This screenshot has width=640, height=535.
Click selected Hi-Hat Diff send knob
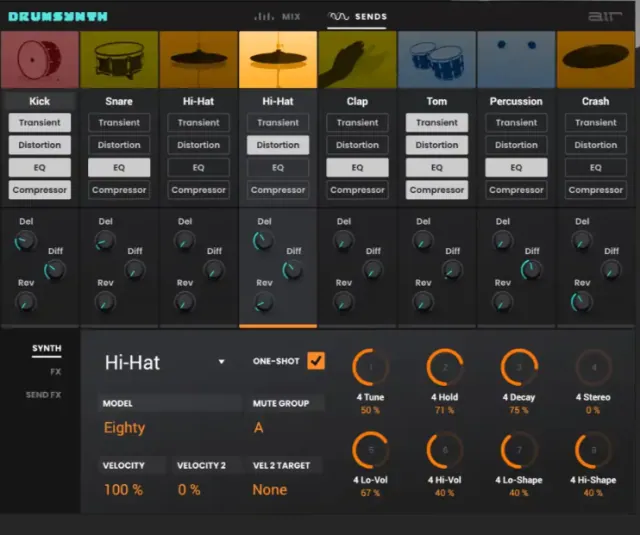(x=293, y=270)
